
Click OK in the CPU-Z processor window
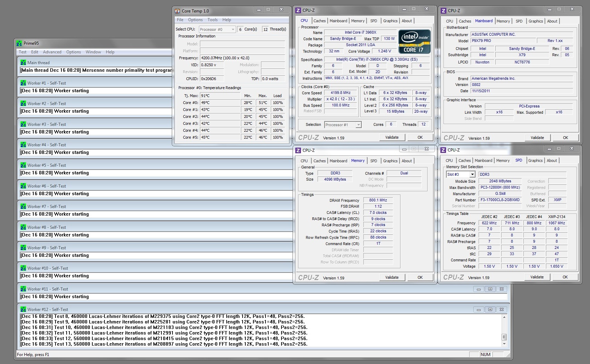click(420, 137)
